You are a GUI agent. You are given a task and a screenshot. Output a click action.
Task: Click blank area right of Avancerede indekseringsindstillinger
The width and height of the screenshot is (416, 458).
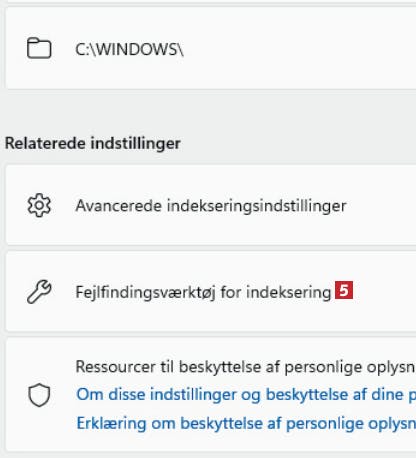tap(382, 205)
